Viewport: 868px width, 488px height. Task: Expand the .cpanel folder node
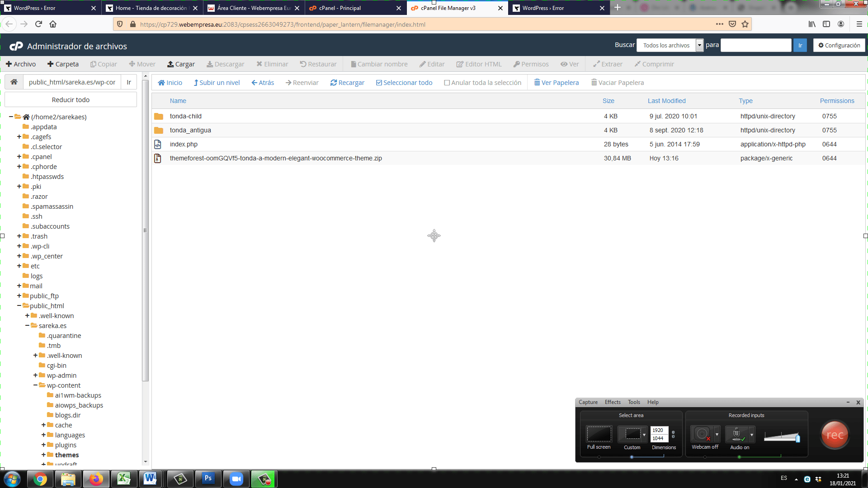19,157
